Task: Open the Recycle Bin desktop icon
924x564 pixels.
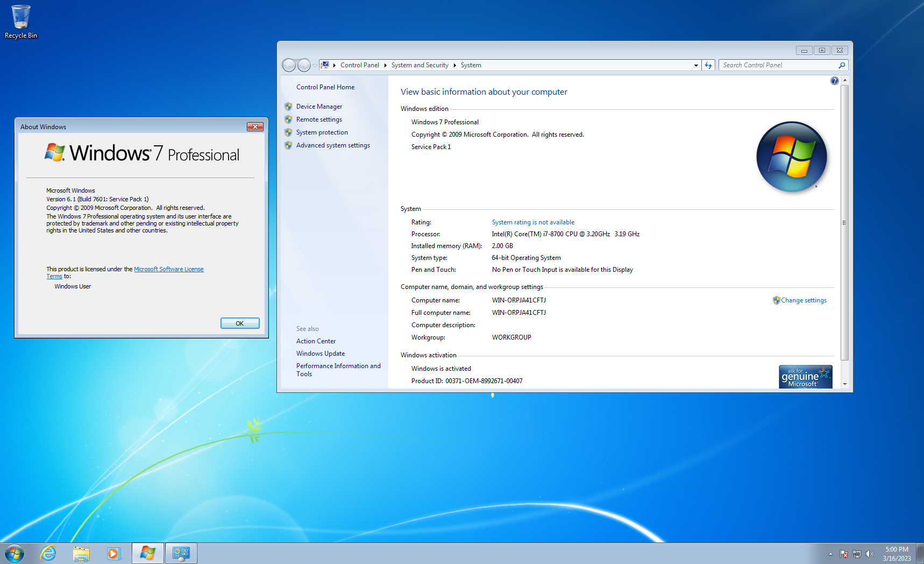Action: 20,22
